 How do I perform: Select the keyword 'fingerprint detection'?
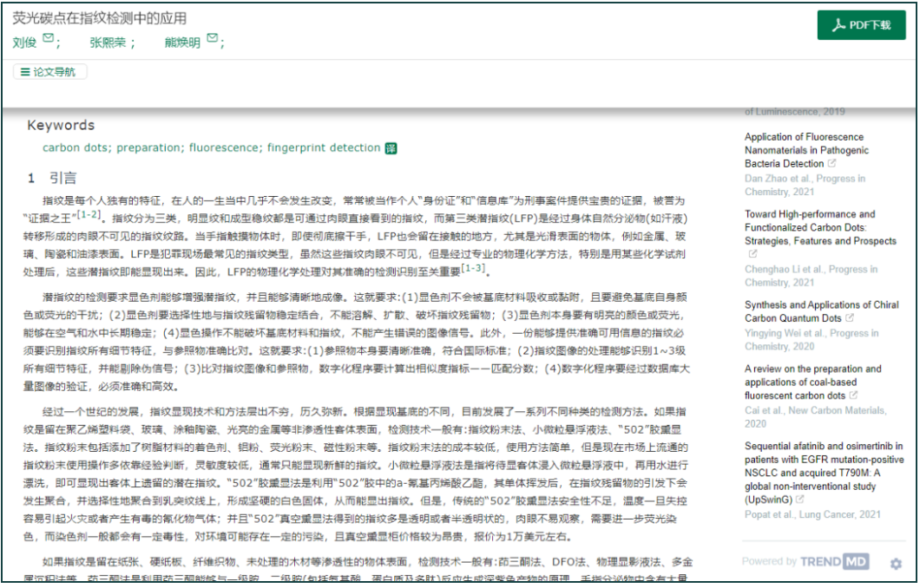tap(324, 148)
